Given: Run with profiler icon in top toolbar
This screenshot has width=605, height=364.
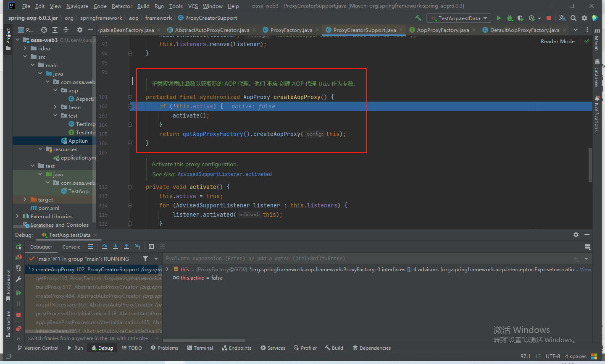Looking at the screenshot, I should [532, 18].
